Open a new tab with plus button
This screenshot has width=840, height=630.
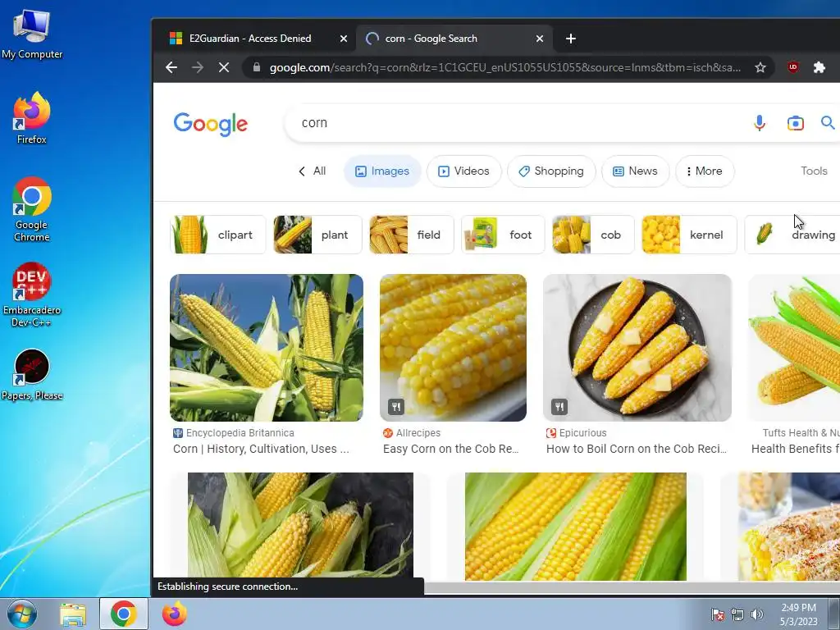(571, 39)
